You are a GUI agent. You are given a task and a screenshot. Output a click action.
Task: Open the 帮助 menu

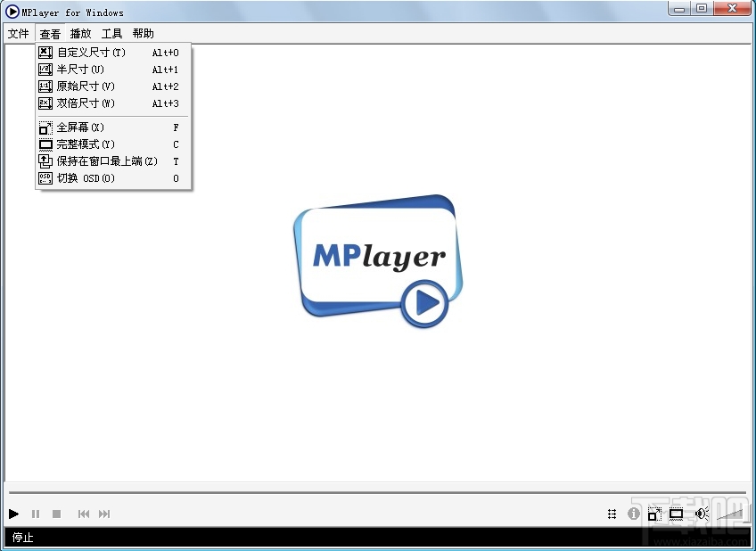click(x=143, y=33)
